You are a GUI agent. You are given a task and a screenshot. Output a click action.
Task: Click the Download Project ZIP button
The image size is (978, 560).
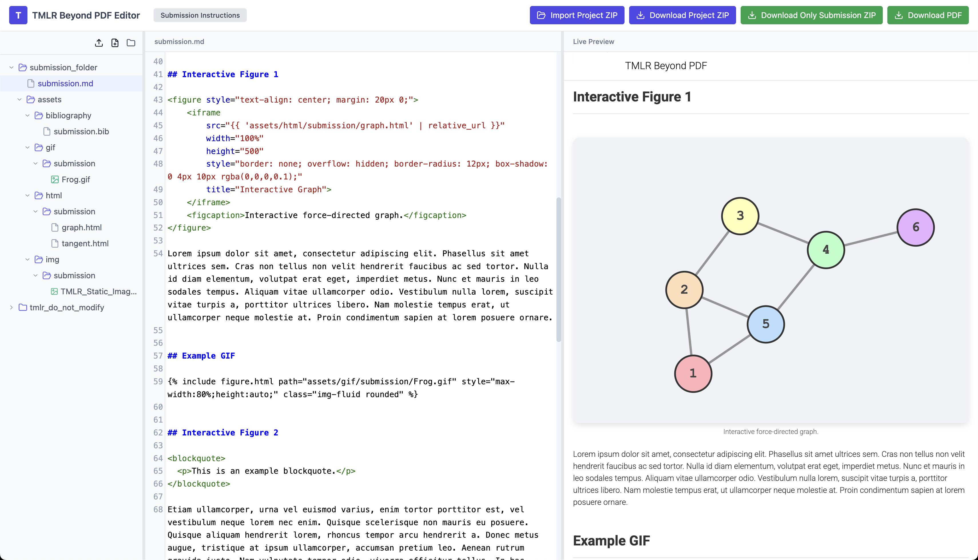click(682, 15)
